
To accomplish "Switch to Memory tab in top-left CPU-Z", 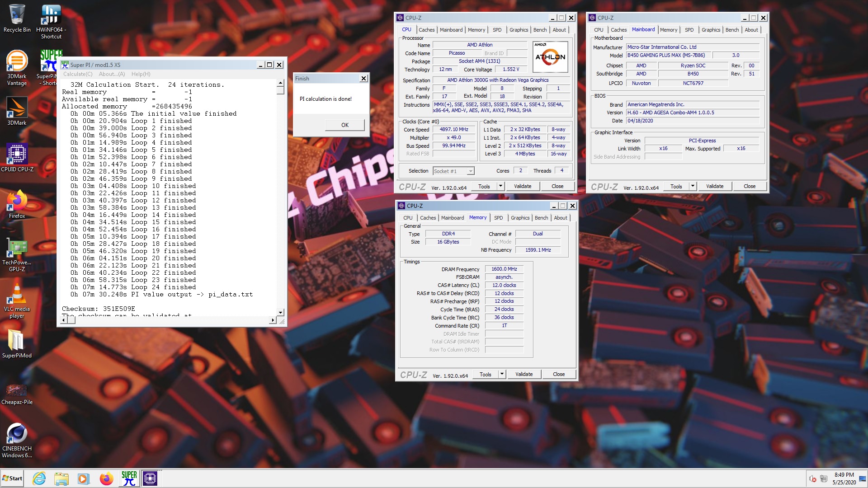I will pos(476,30).
